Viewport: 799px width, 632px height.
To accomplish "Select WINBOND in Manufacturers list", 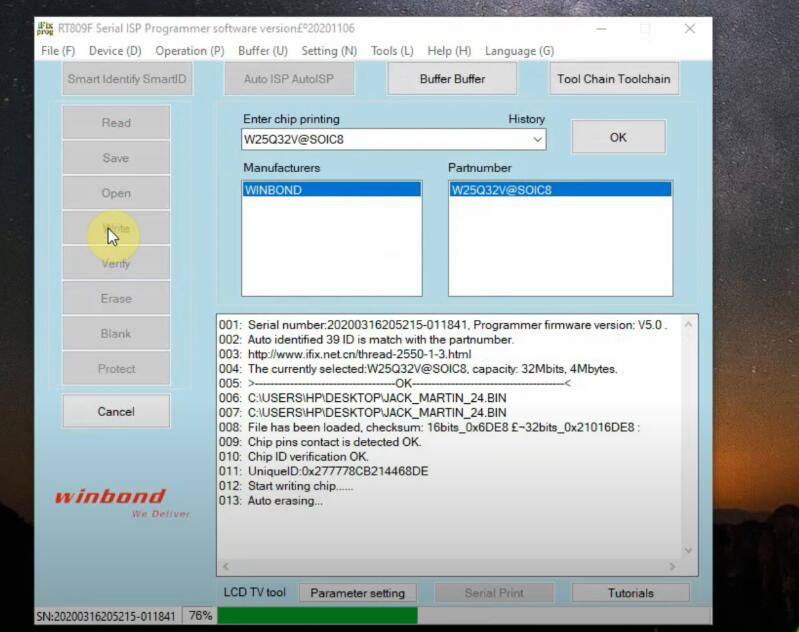I will (x=332, y=190).
